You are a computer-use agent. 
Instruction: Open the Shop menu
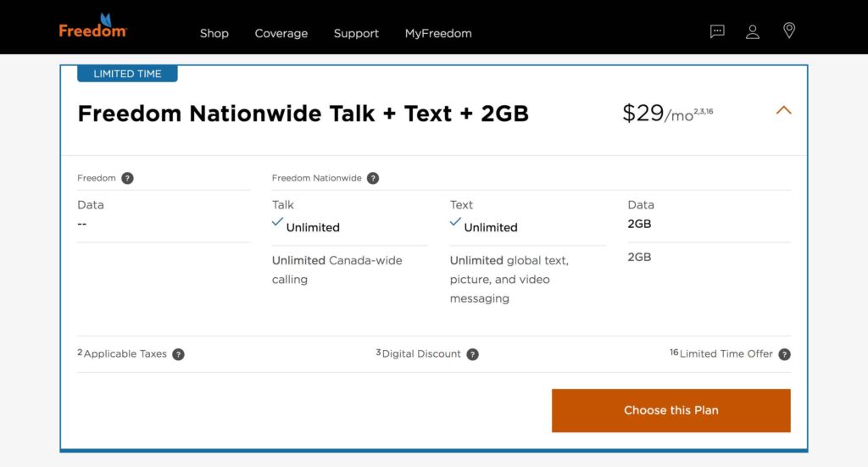click(214, 33)
